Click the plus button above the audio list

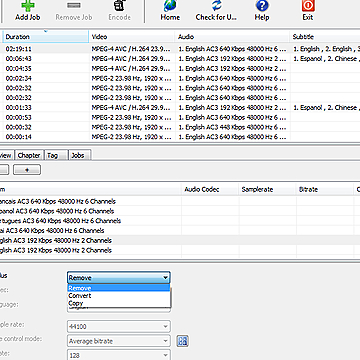(27, 170)
